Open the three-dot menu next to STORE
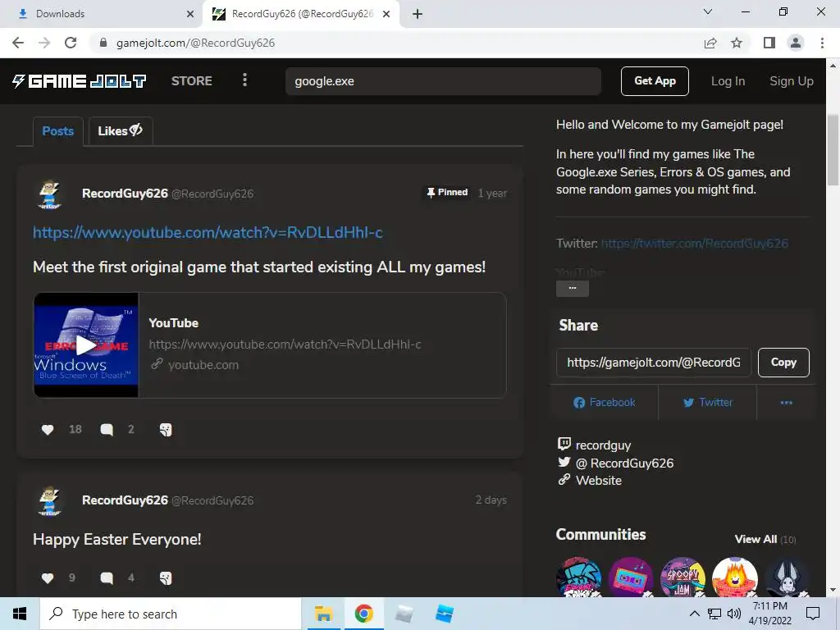 point(244,80)
